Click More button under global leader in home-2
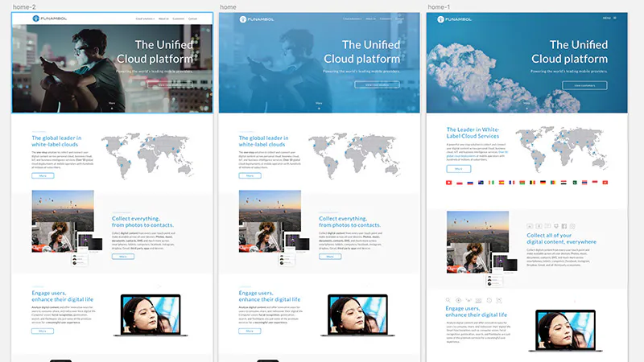The height and width of the screenshot is (362, 644). click(43, 175)
